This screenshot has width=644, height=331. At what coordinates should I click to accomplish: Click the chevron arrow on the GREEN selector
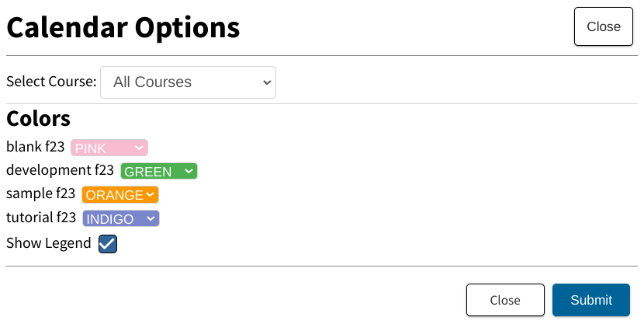click(x=189, y=171)
